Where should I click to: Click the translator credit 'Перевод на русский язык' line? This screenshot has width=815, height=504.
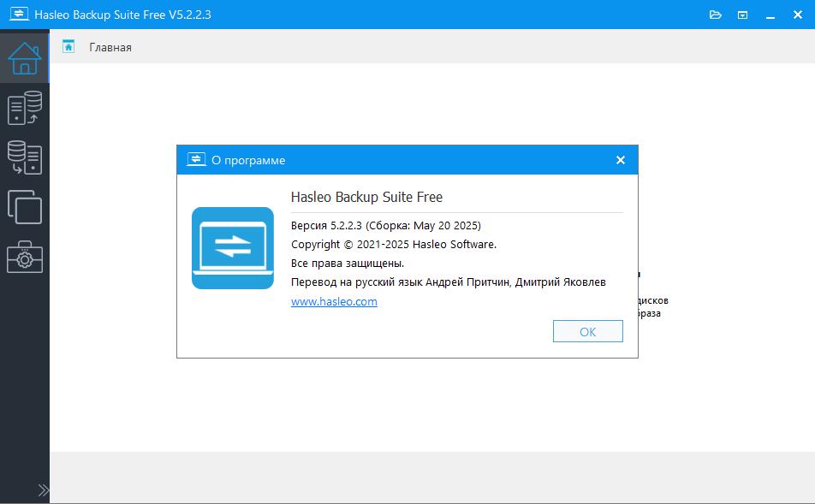coord(448,282)
